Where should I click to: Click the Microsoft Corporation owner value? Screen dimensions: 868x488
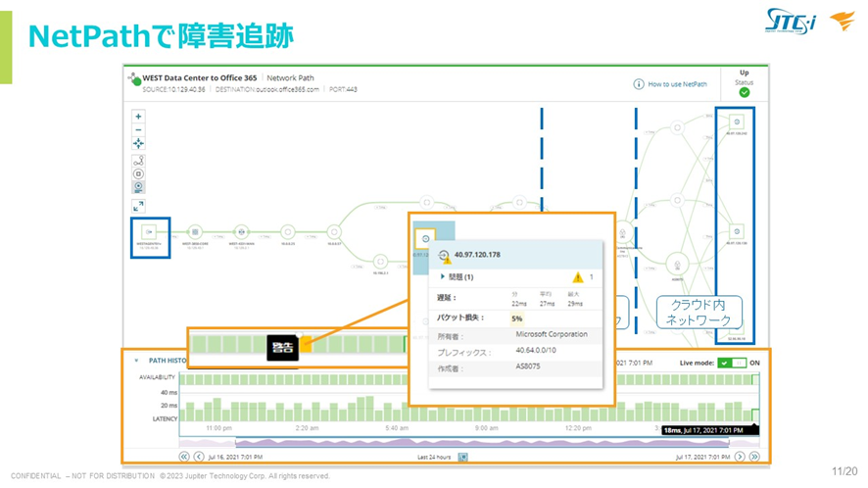point(552,334)
